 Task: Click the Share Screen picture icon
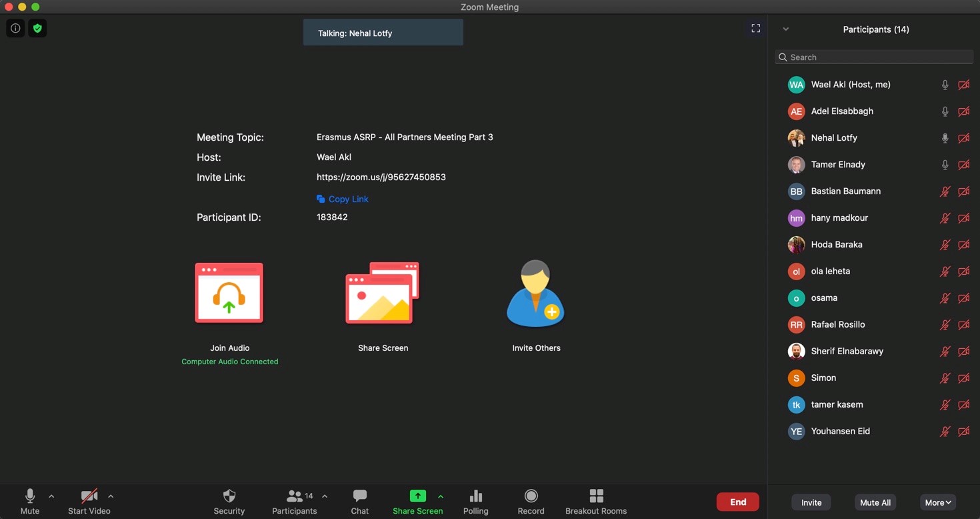tap(383, 293)
